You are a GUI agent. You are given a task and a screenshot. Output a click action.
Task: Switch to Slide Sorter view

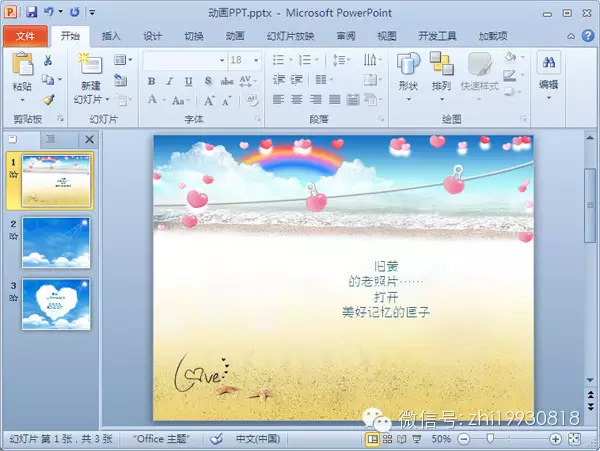click(387, 439)
